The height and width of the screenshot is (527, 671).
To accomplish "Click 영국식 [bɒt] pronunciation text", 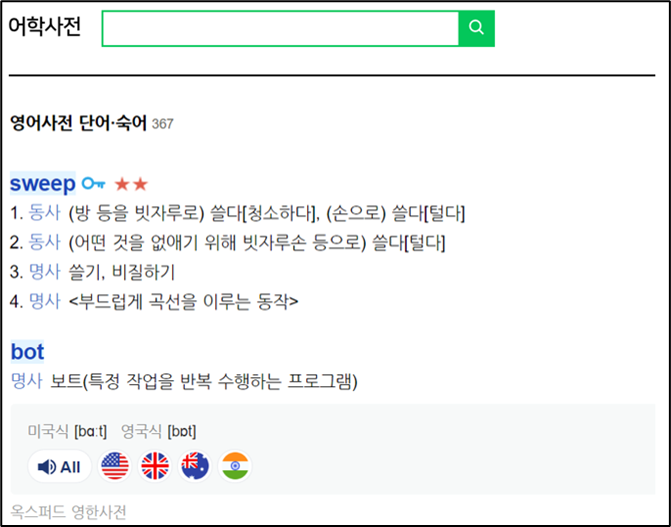I will click(x=158, y=431).
